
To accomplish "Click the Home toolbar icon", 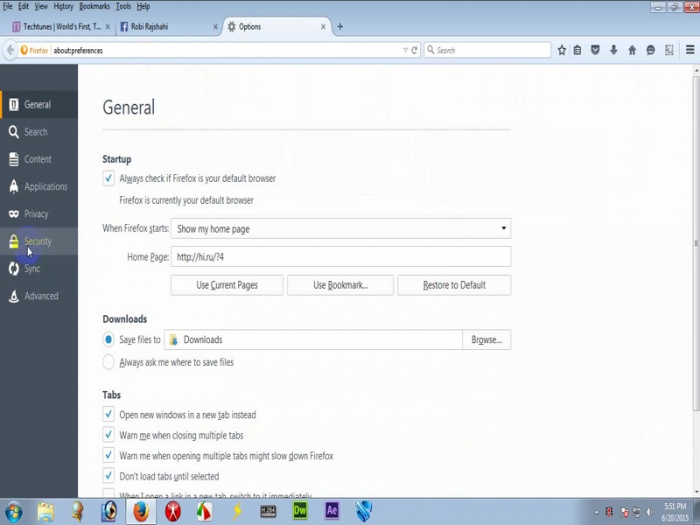I will (632, 50).
